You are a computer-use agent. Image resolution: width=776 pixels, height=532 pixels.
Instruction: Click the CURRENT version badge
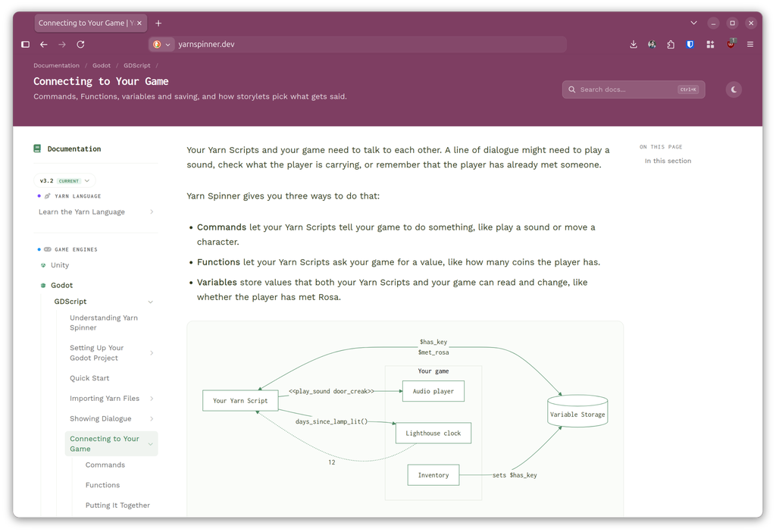point(69,181)
